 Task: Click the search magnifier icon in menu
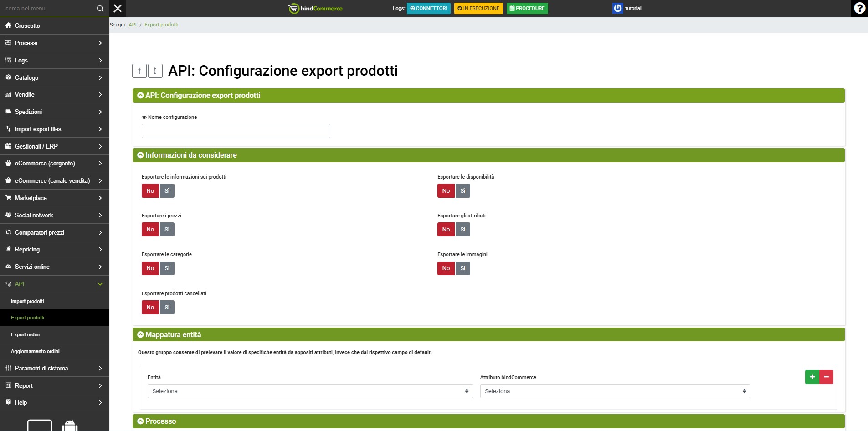coord(100,9)
